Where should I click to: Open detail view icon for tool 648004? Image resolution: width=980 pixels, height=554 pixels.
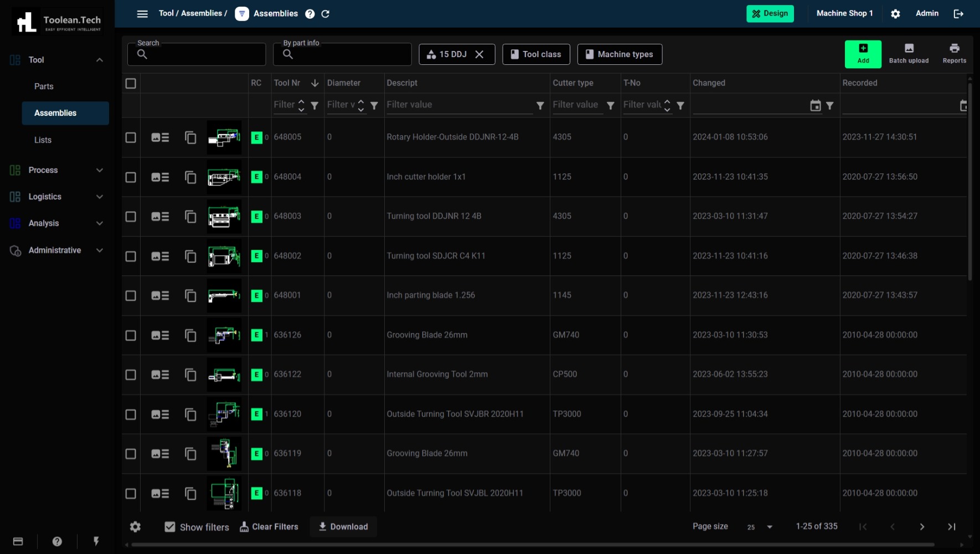pyautogui.click(x=160, y=177)
